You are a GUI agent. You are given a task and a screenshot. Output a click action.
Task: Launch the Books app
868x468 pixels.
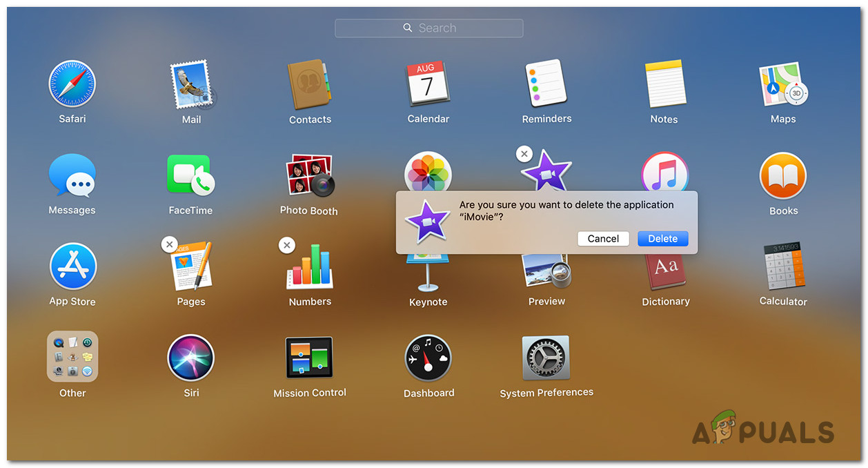click(783, 176)
